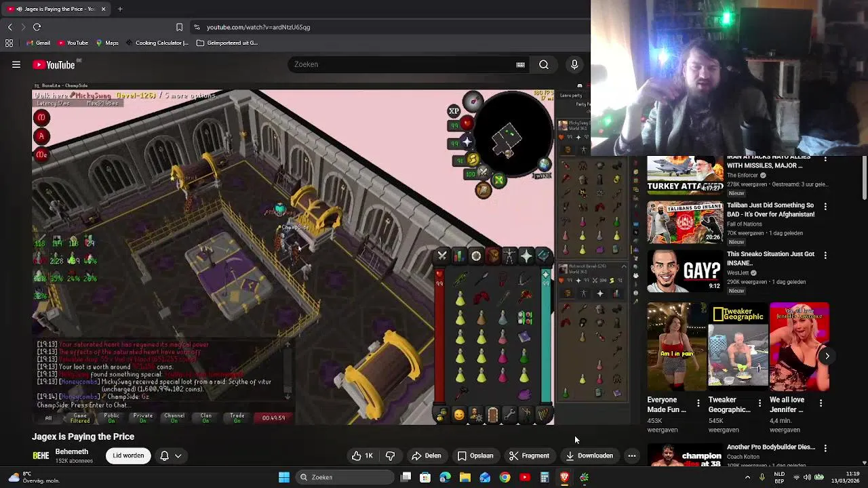Toggle Trade chat filter in game
The image size is (868, 488).
(x=237, y=418)
